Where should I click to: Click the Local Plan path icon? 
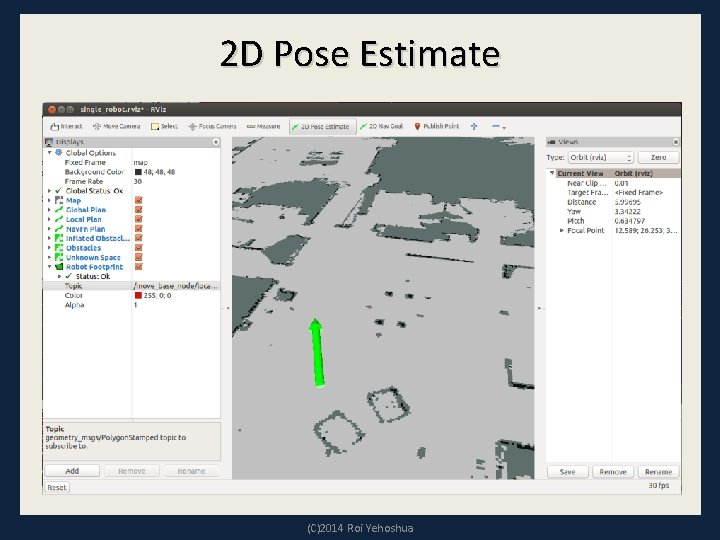(59, 219)
